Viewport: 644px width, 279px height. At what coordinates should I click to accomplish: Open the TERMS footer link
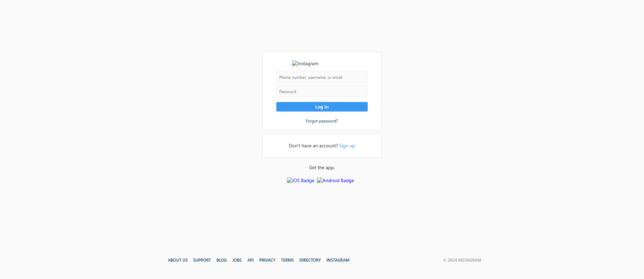point(288,260)
